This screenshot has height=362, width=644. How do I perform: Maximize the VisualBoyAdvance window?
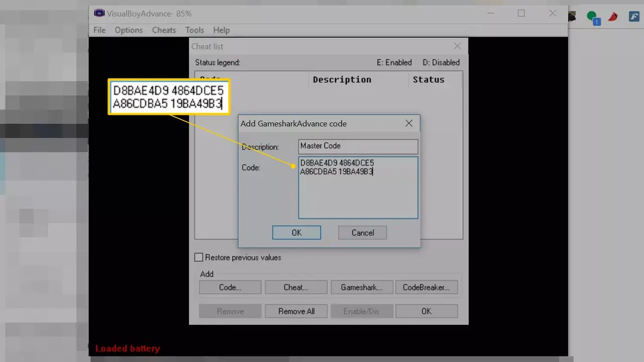pos(521,14)
